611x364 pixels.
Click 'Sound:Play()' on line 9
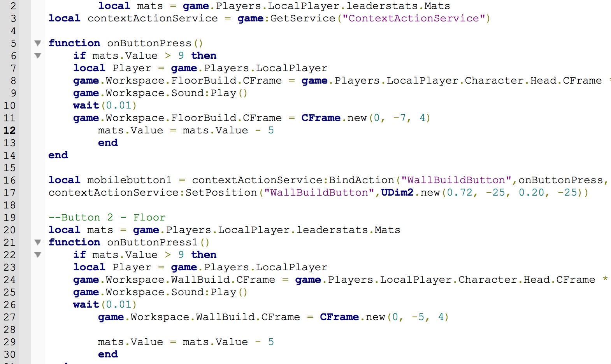coord(209,93)
